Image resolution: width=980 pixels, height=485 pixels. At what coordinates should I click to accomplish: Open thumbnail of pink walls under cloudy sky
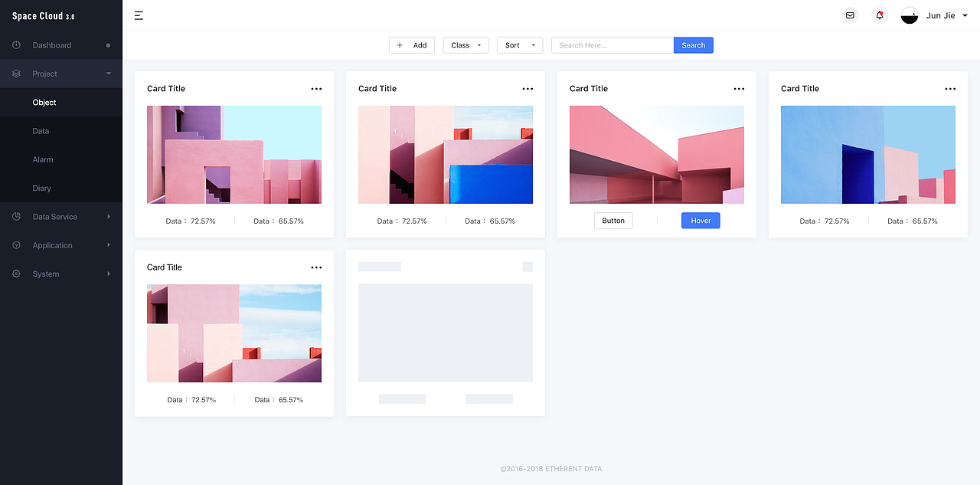point(234,333)
